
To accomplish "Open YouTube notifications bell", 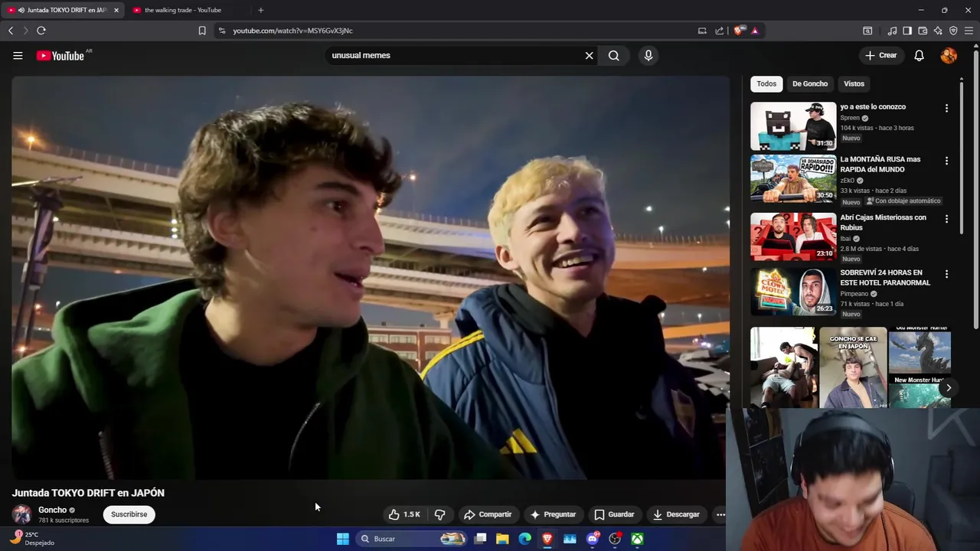I will coord(919,55).
